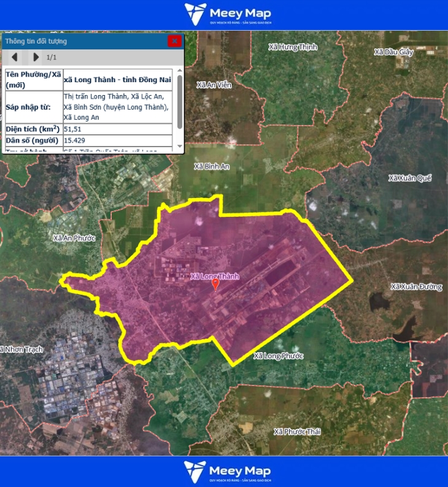Click scroll down arrow in info panel
448x487 pixels.
click(x=179, y=147)
